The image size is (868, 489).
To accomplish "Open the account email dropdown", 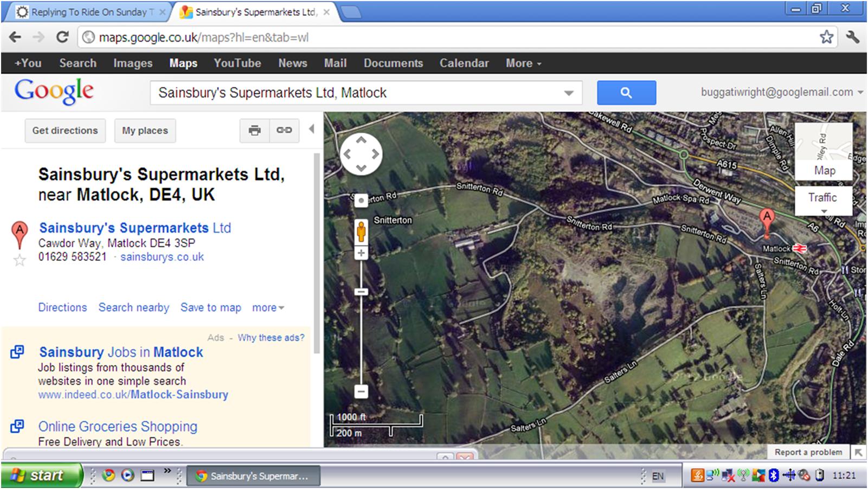I will [781, 92].
